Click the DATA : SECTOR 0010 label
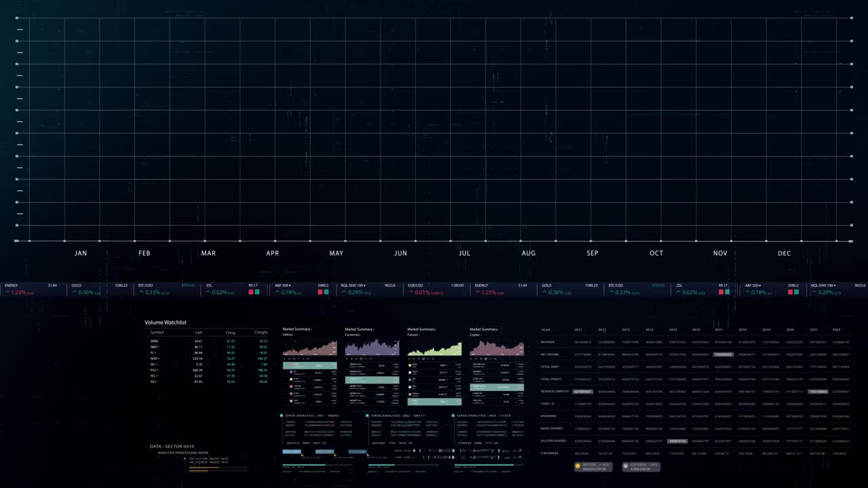The height and width of the screenshot is (488, 868). click(x=172, y=447)
